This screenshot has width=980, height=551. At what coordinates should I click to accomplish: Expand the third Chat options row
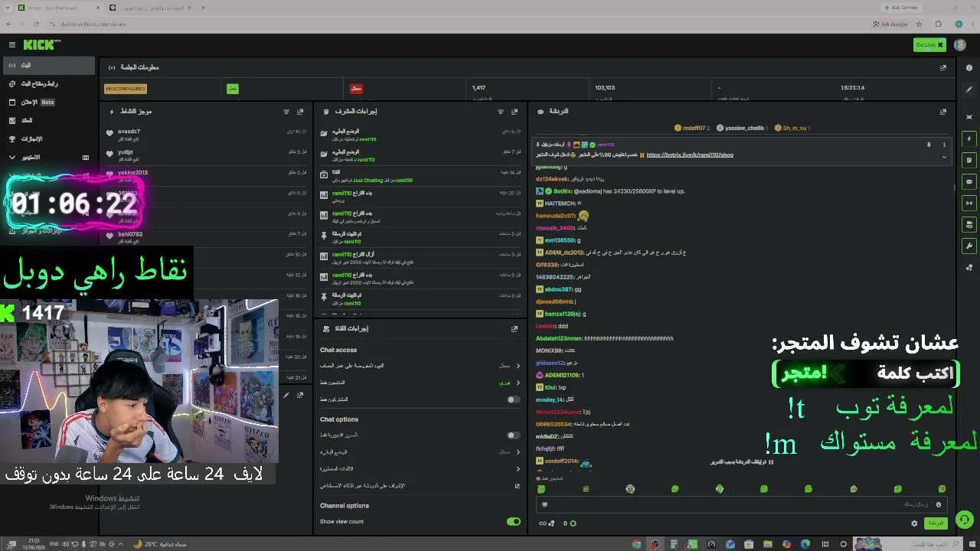tap(420, 469)
